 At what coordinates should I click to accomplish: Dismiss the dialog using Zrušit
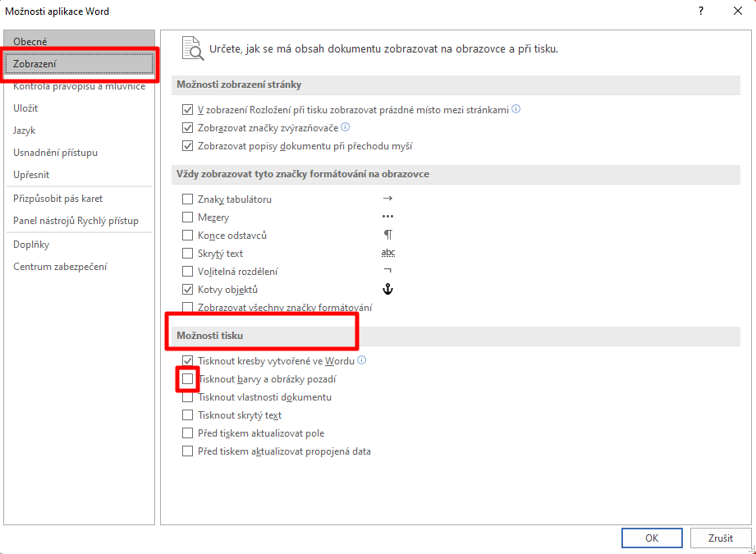721,538
